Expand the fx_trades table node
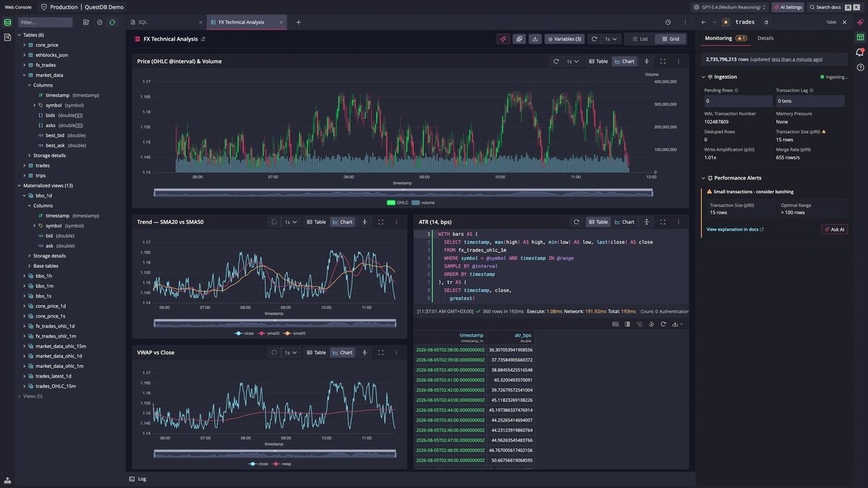 click(x=24, y=65)
